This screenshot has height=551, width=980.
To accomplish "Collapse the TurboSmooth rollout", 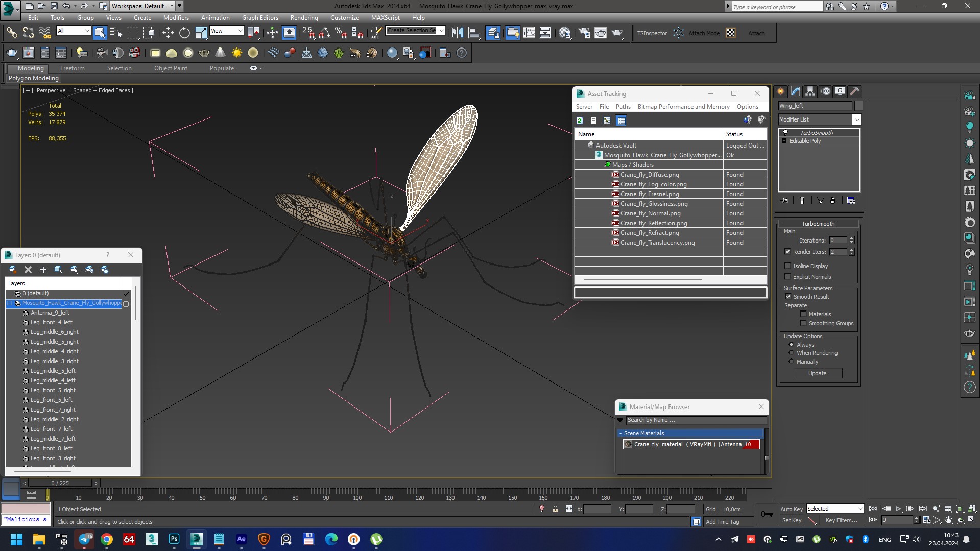I will (818, 224).
